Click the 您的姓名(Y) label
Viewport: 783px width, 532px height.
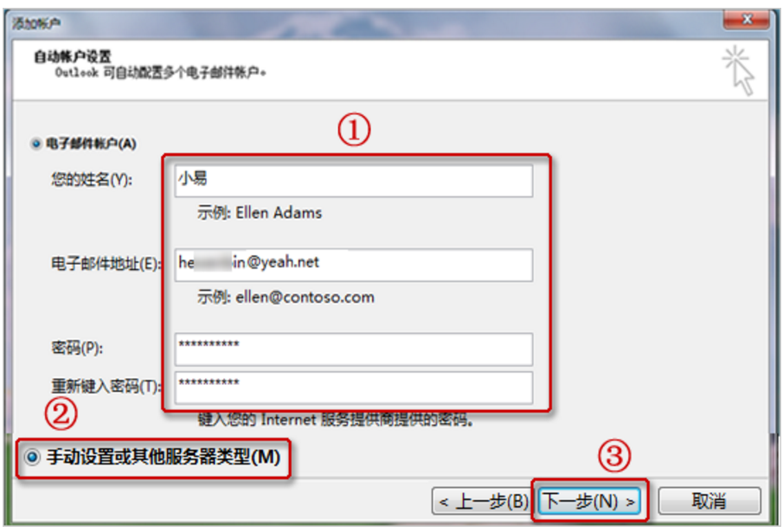[x=92, y=179]
